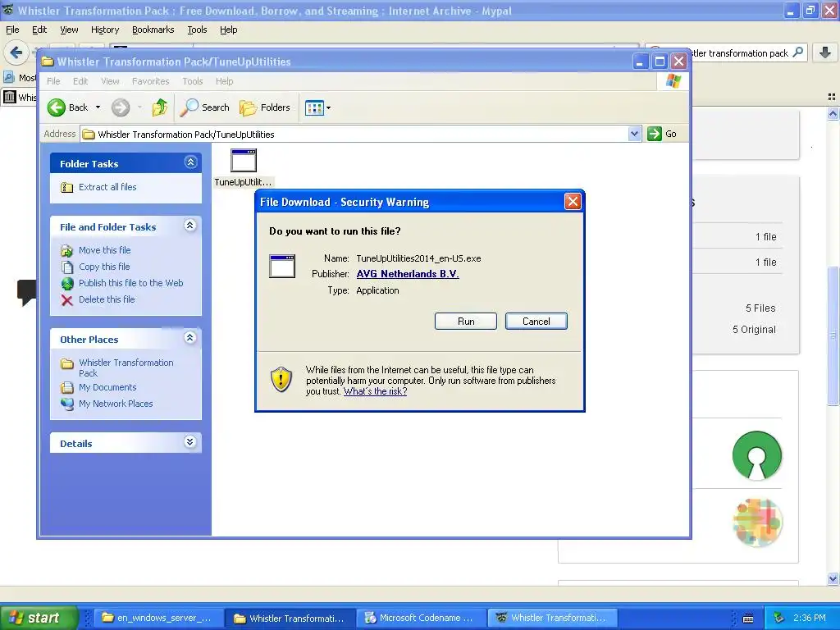Image resolution: width=840 pixels, height=630 pixels.
Task: Click the application icon in the security dialog
Action: (282, 266)
